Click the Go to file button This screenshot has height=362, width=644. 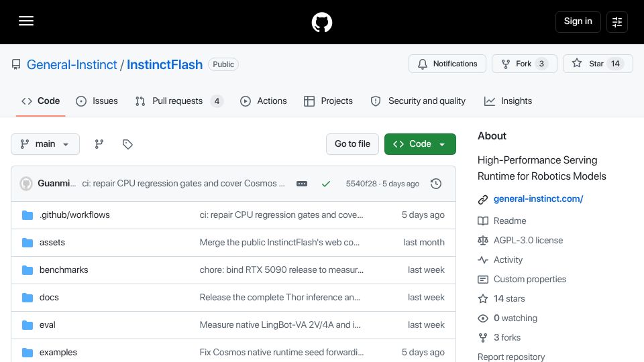pos(352,144)
